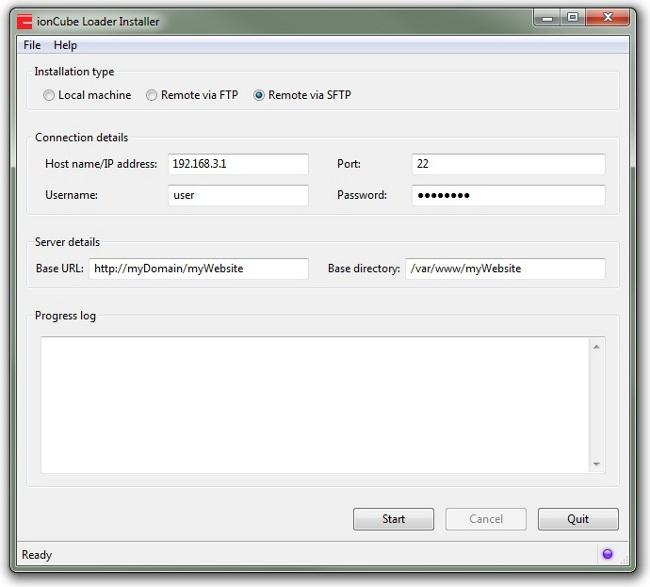
Task: Click the purple status indicator light
Action: click(x=607, y=554)
